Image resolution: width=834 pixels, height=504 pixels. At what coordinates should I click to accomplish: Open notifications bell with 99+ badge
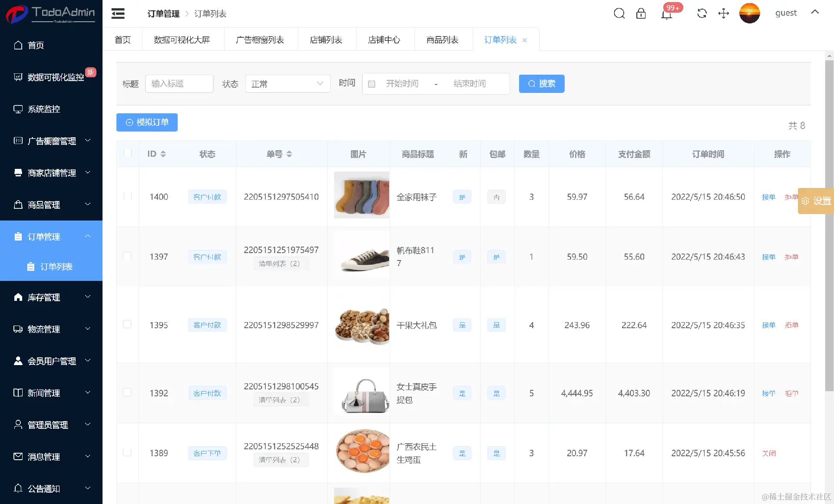click(x=667, y=14)
